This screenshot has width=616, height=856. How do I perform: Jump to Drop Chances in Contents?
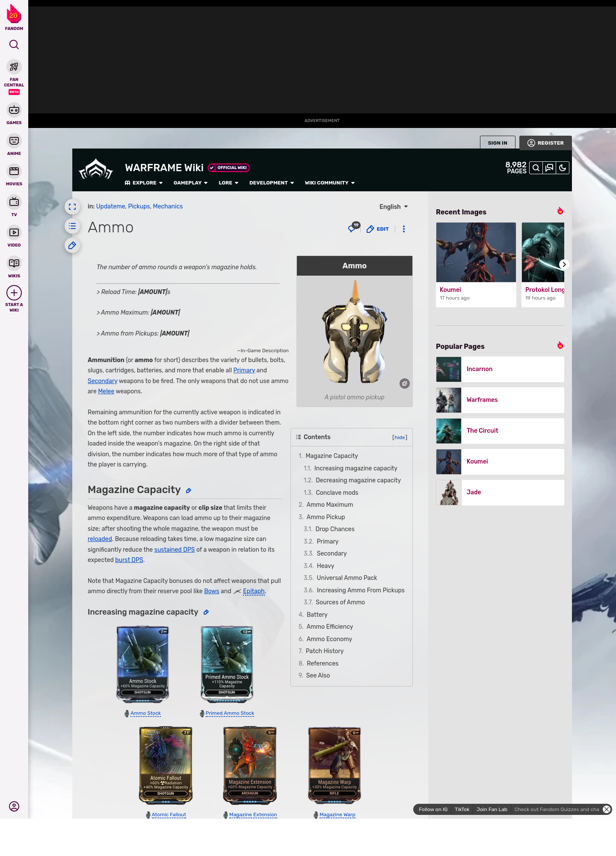click(x=335, y=529)
